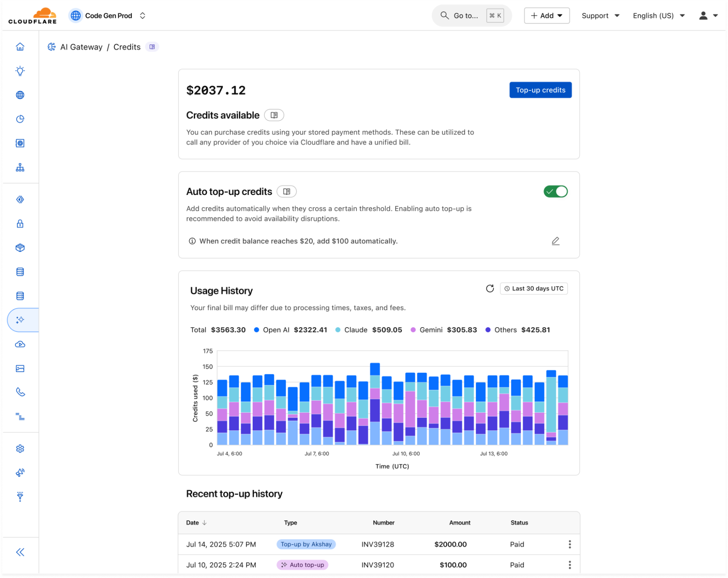Open docs icon beside Credits available
The height and width of the screenshot is (578, 728).
click(x=274, y=115)
